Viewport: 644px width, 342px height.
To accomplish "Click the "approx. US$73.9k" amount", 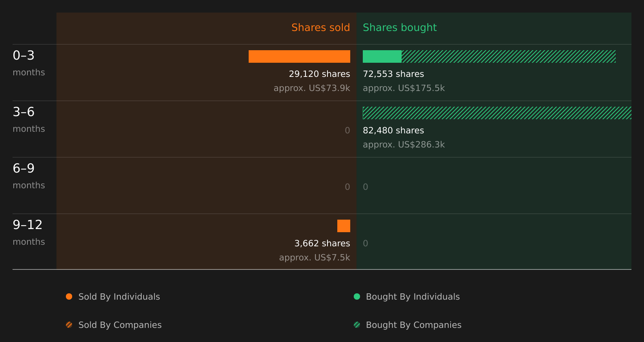I will (312, 88).
